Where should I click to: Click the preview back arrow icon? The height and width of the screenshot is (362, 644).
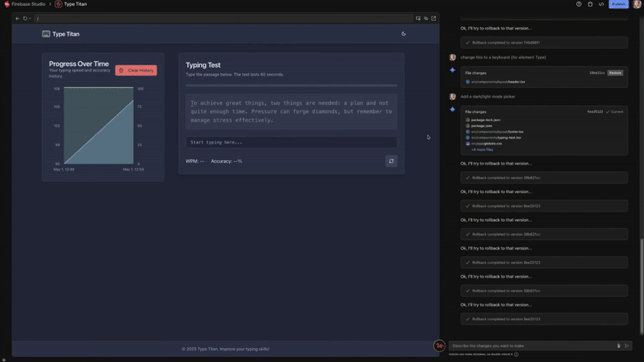pyautogui.click(x=17, y=18)
